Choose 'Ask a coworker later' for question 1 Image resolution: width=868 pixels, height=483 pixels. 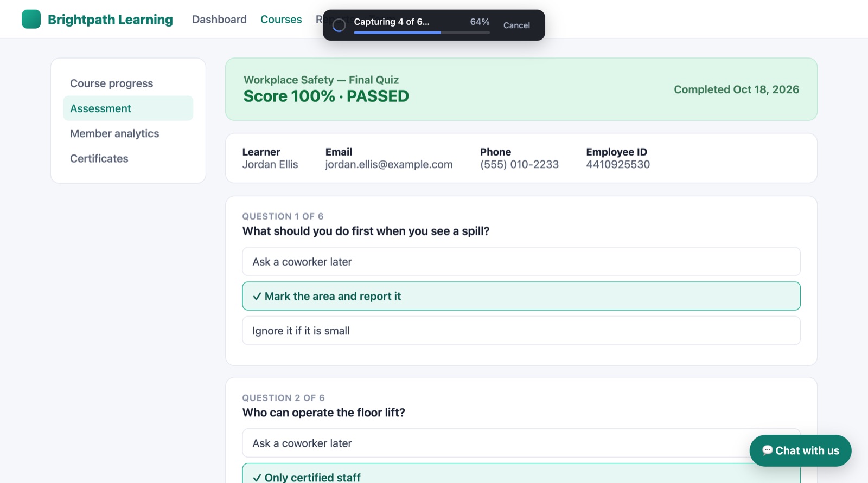pos(521,262)
